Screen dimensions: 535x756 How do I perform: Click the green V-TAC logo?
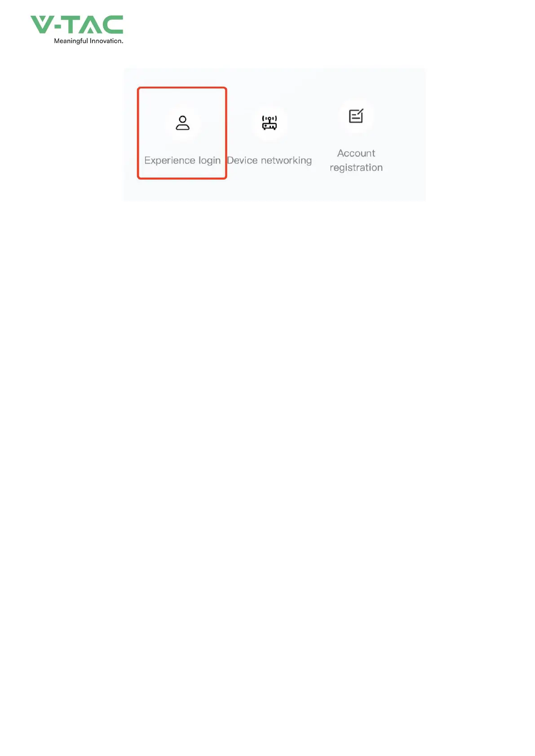(x=77, y=30)
